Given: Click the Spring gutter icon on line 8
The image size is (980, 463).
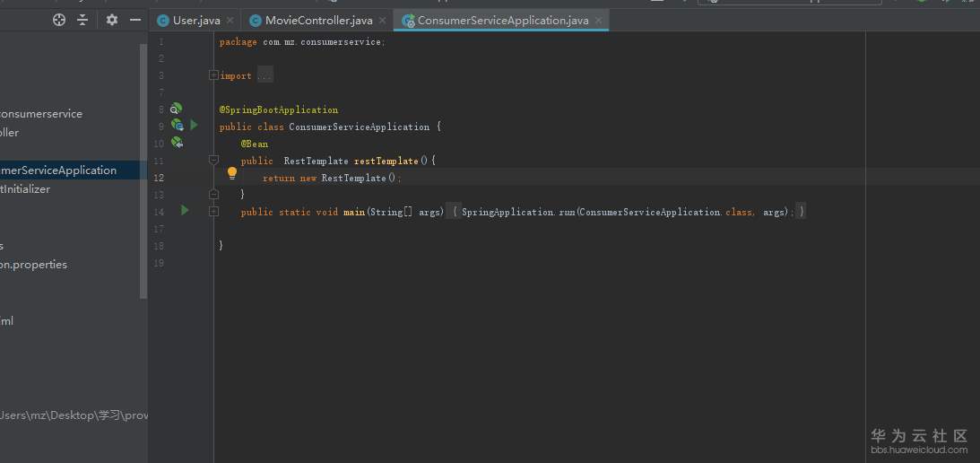Looking at the screenshot, I should click(177, 109).
